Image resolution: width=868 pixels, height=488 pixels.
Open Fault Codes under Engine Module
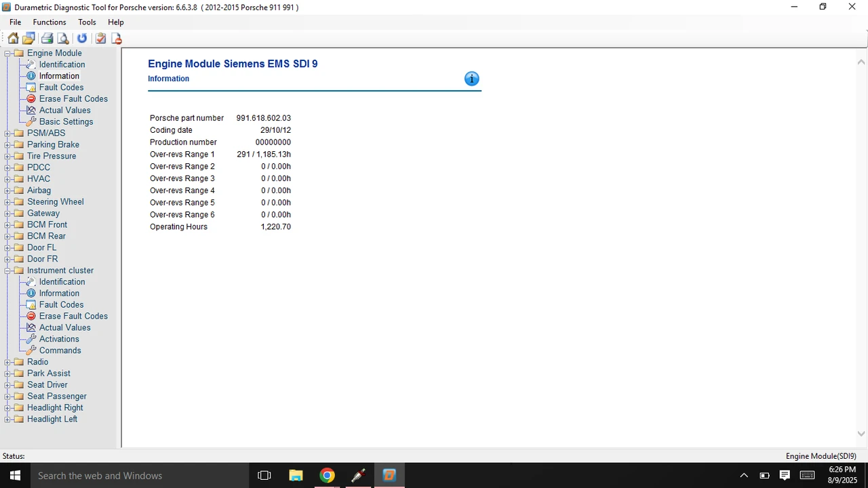[61, 87]
